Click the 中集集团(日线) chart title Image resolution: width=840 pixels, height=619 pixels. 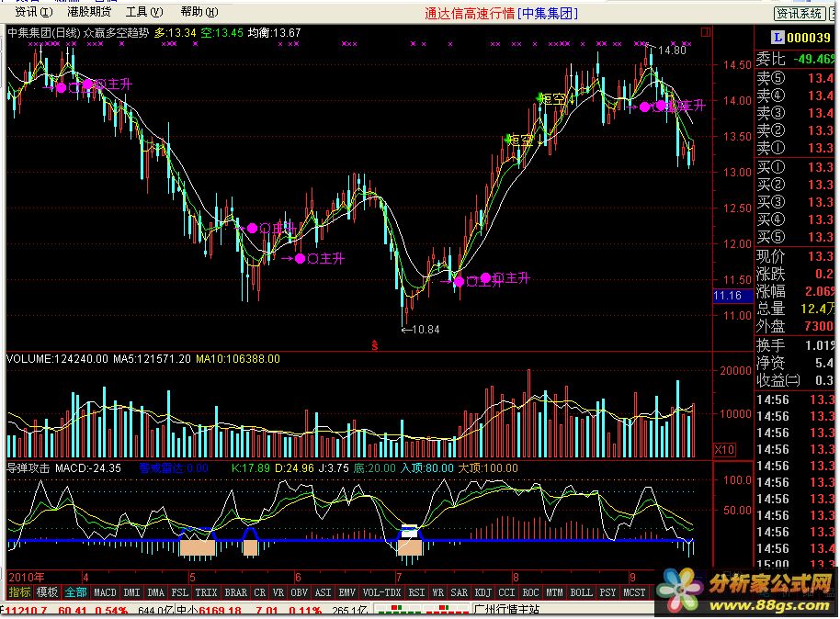point(43,33)
